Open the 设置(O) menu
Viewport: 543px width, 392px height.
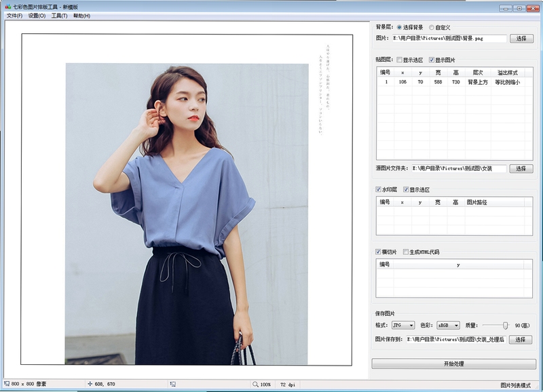point(37,16)
